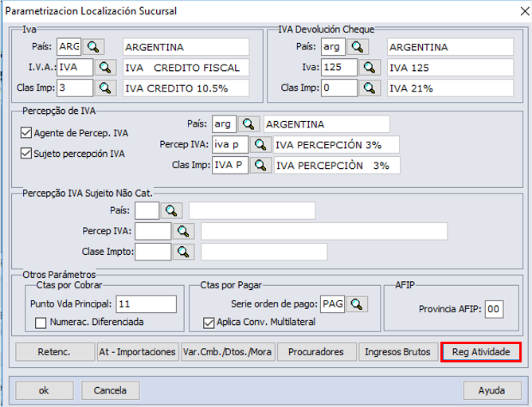The height and width of the screenshot is (407, 532).
Task: Search Clas Imp in Iva section
Action: point(105,88)
